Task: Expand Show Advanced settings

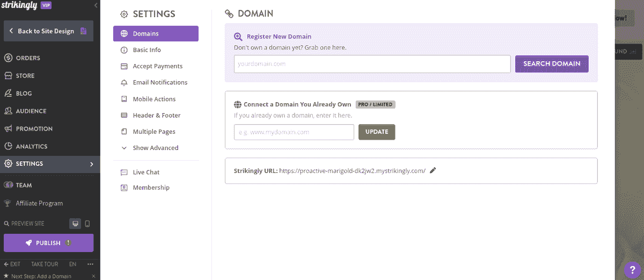Action: [156, 148]
